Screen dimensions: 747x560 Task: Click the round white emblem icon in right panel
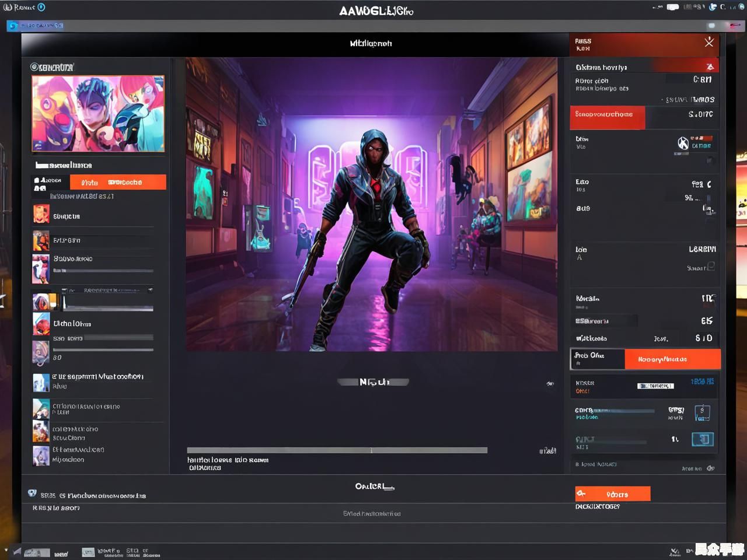(x=683, y=143)
